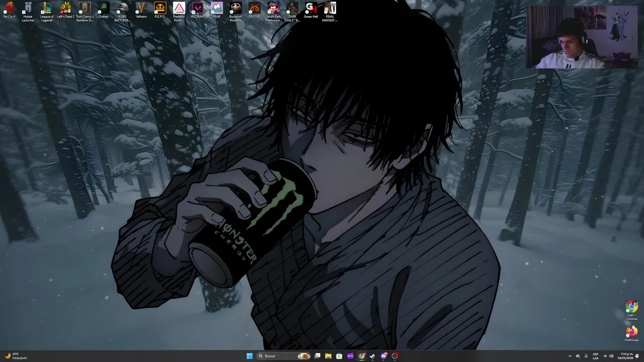Select the Left 4 Dead 2 icon
644x362 pixels.
pyautogui.click(x=65, y=10)
